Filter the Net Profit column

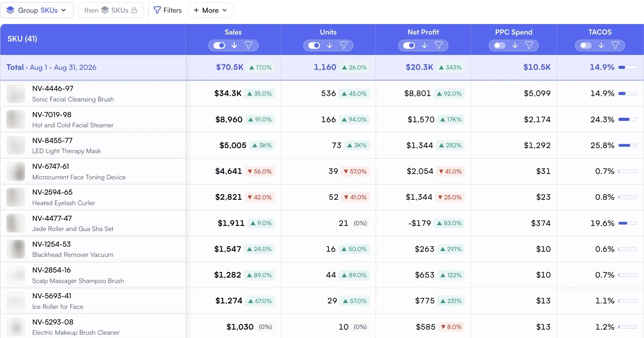tap(439, 45)
